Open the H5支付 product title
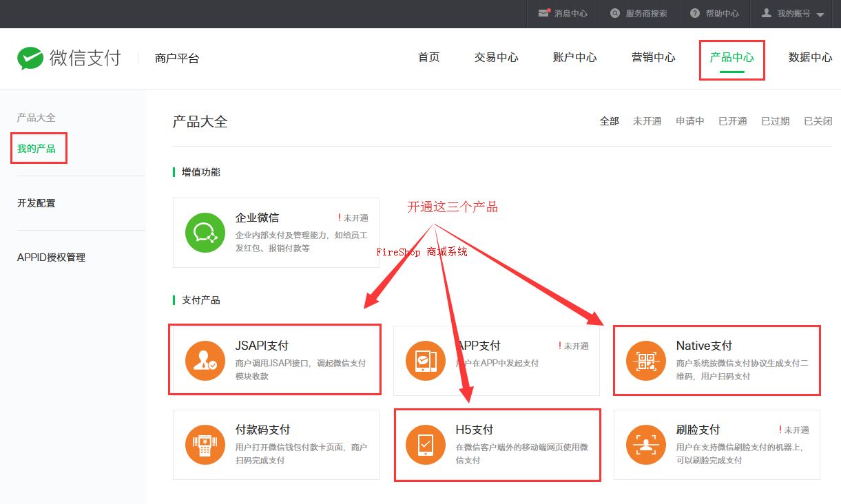 pyautogui.click(x=475, y=430)
